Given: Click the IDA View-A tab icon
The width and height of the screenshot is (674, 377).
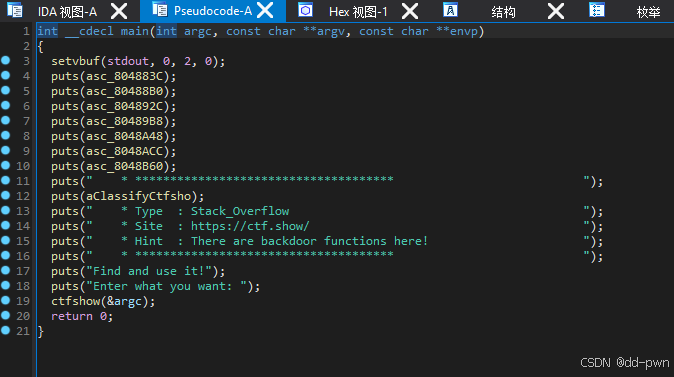Looking at the screenshot, I should coord(15,10).
